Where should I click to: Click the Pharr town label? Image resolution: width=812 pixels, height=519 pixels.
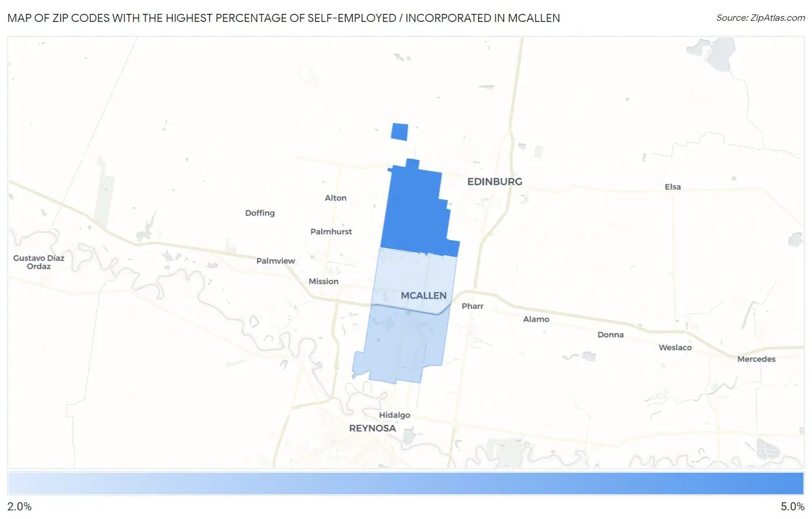coord(472,306)
